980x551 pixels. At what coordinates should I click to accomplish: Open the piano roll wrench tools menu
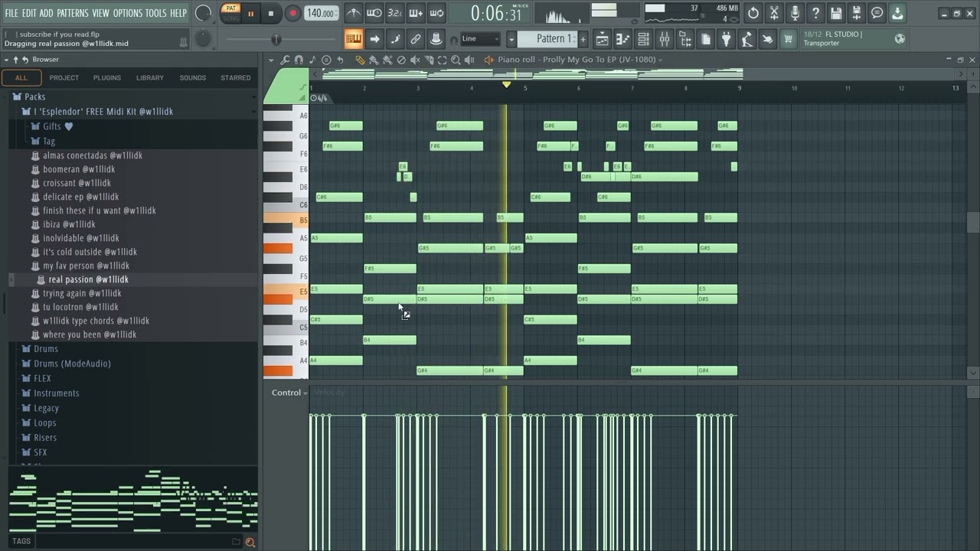[x=285, y=60]
